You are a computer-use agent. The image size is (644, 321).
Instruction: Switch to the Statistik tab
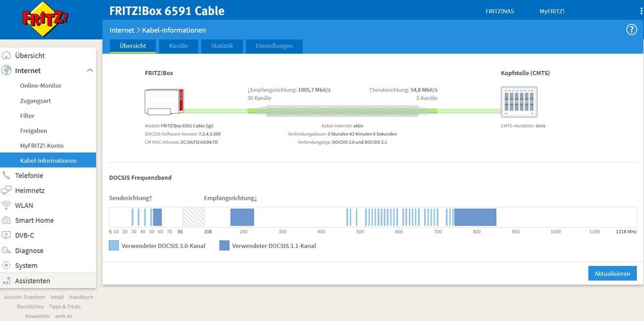tap(222, 46)
